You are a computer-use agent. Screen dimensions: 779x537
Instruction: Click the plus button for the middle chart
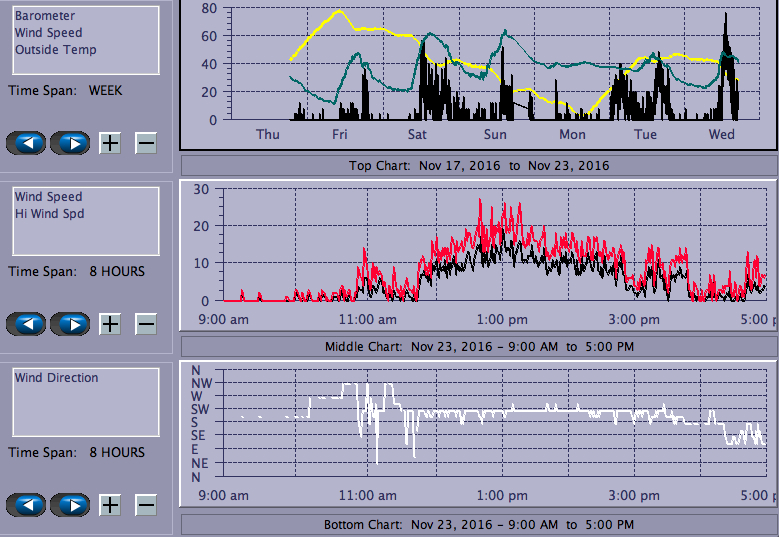110,324
